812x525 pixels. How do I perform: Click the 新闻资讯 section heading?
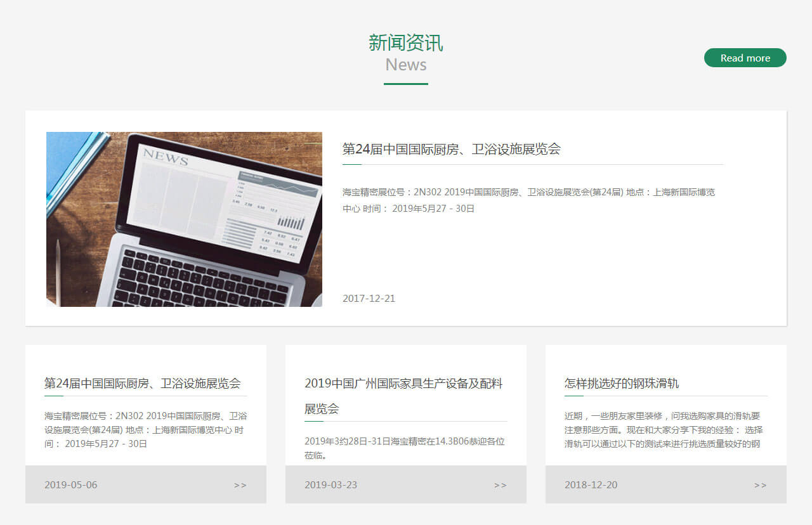(406, 43)
